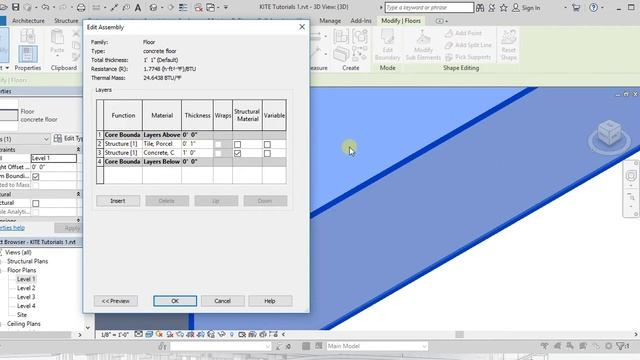Open the Customize Quick Access Toolbar dropdown

(x=226, y=7)
